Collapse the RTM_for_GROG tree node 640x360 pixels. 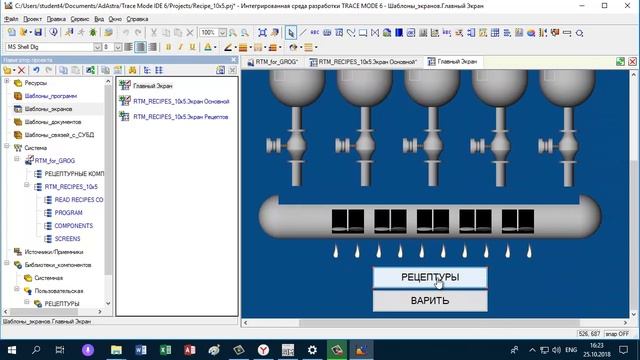[x=17, y=159]
